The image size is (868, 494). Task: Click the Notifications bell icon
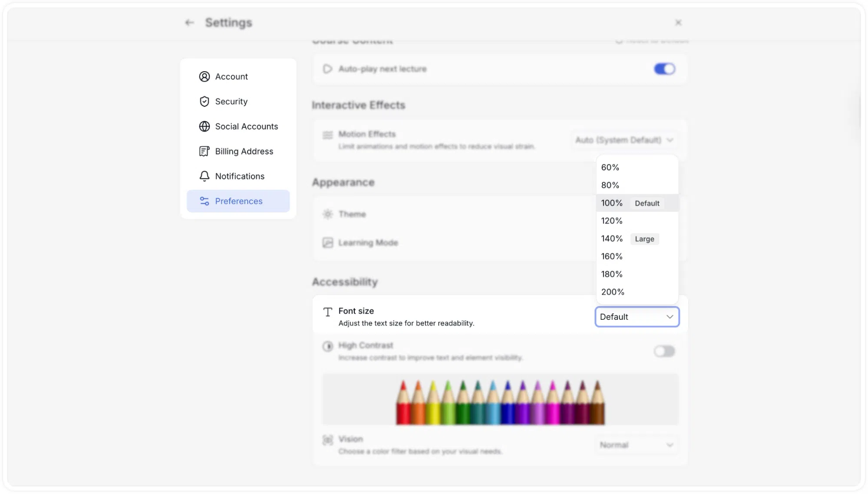pos(205,176)
